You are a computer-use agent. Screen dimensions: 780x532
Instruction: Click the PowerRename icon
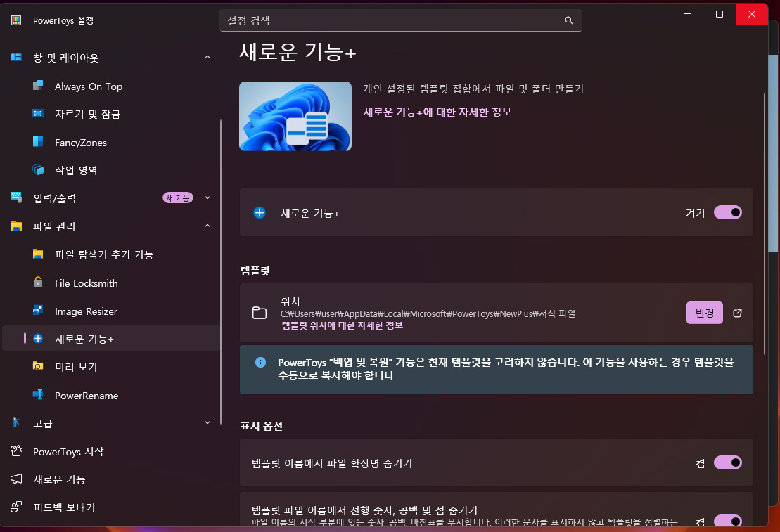click(x=38, y=395)
